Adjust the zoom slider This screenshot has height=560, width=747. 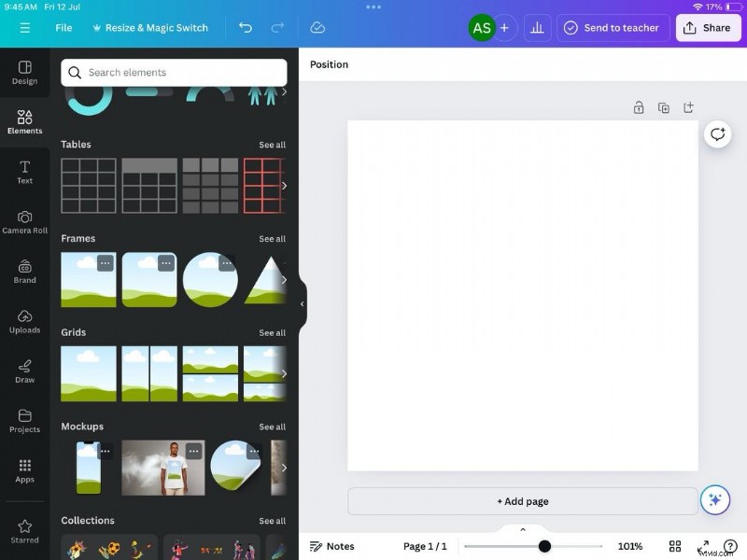pos(544,546)
